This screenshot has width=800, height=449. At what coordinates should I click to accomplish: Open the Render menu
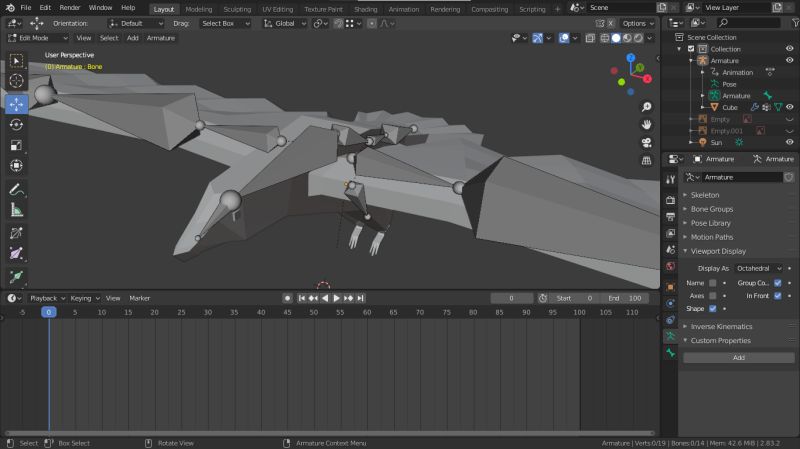click(x=69, y=8)
